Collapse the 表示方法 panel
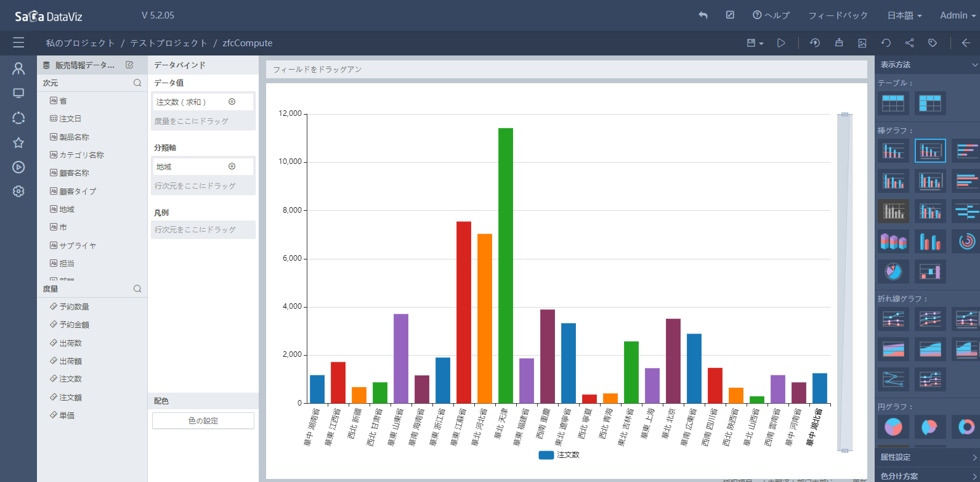Screen dimensions: 980x482 (x=974, y=65)
